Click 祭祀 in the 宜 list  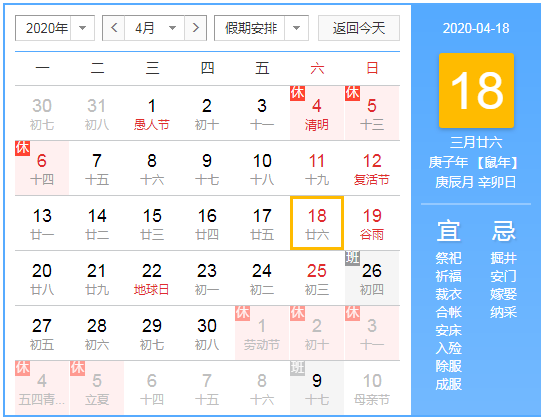(449, 258)
